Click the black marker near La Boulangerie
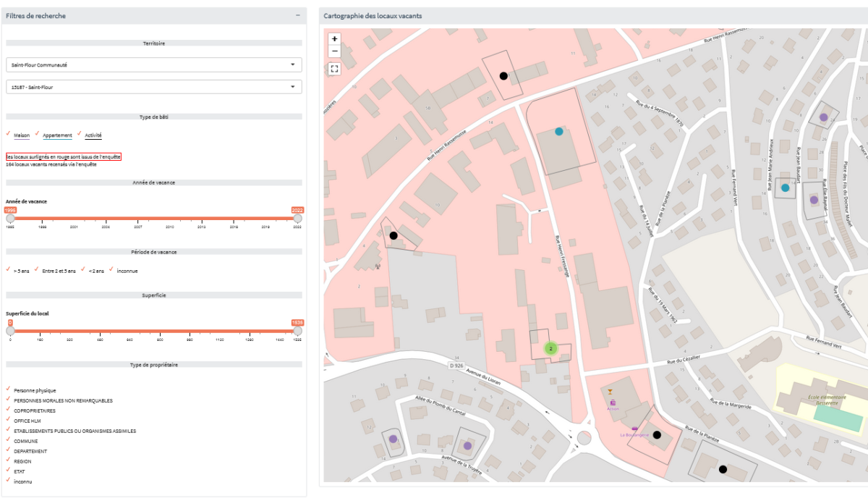Viewport: 868px width, 501px height. pos(657,435)
